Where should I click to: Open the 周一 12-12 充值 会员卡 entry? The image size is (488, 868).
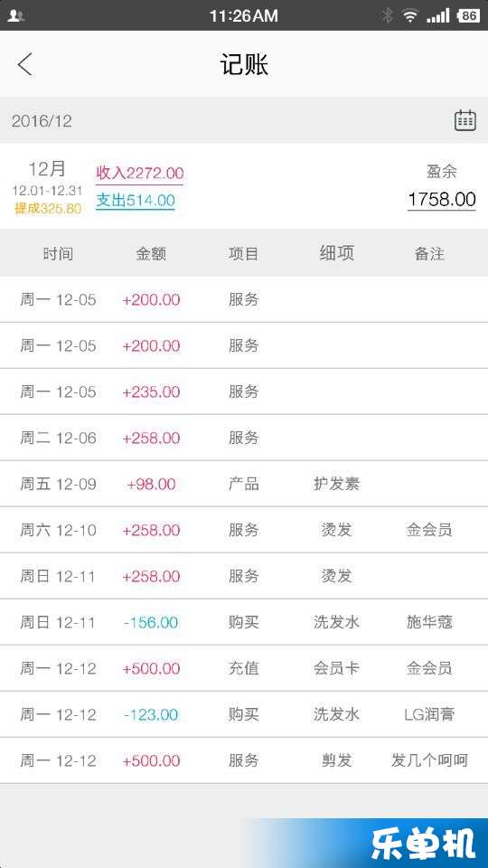(x=244, y=668)
